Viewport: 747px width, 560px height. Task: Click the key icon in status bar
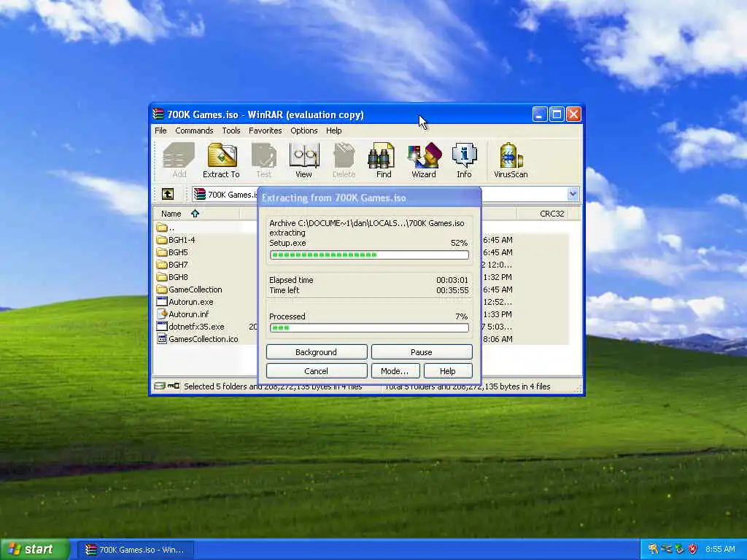pyautogui.click(x=174, y=386)
